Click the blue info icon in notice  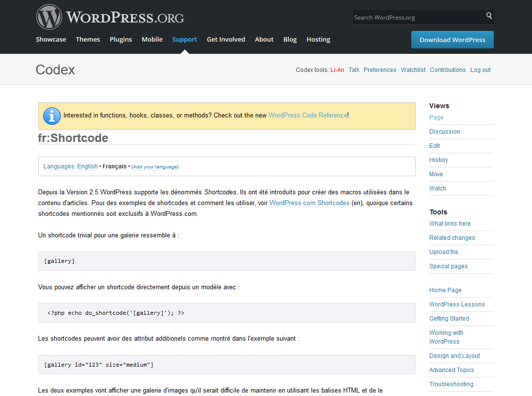(51, 116)
